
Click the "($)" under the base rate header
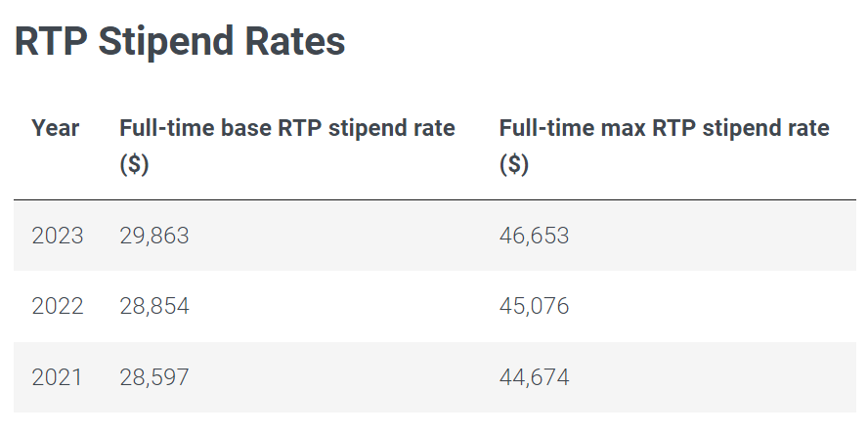pos(134,165)
